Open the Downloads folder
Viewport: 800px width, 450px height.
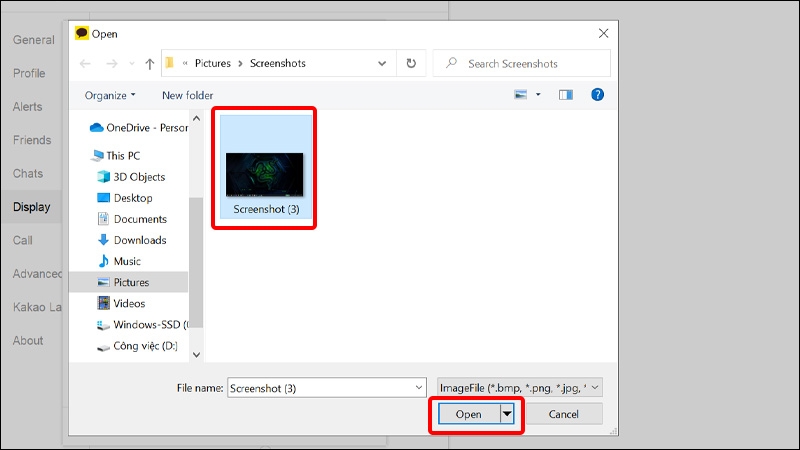click(x=132, y=240)
